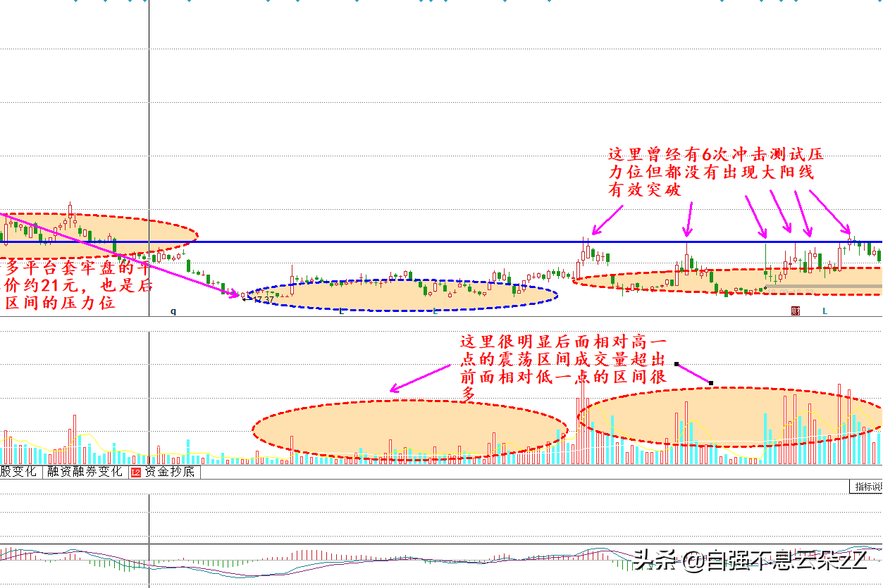The height and width of the screenshot is (588, 883).
Task: Select the annotation about 6次冲击测试压力位
Action: point(715,173)
